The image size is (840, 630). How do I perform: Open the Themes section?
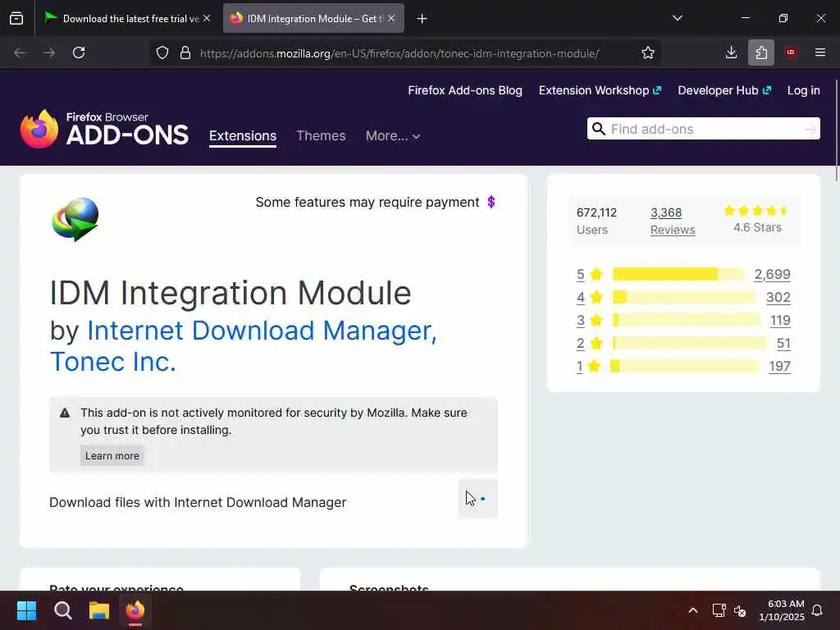(321, 136)
